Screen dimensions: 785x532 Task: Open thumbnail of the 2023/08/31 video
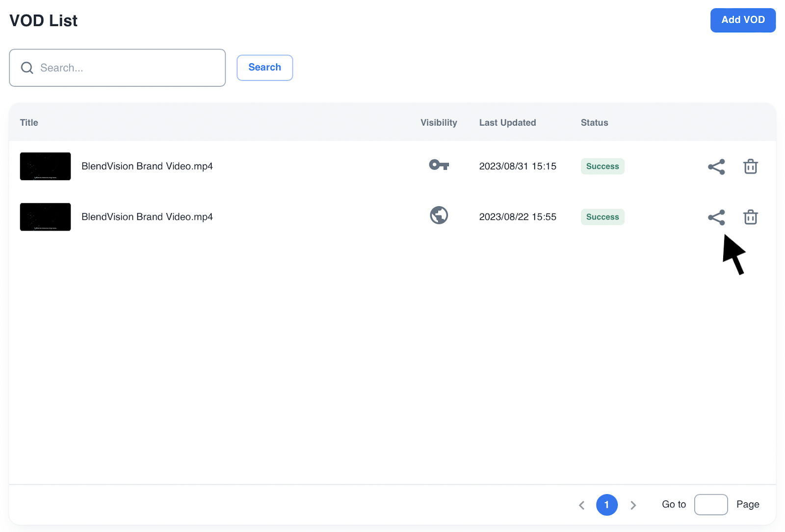(x=45, y=166)
